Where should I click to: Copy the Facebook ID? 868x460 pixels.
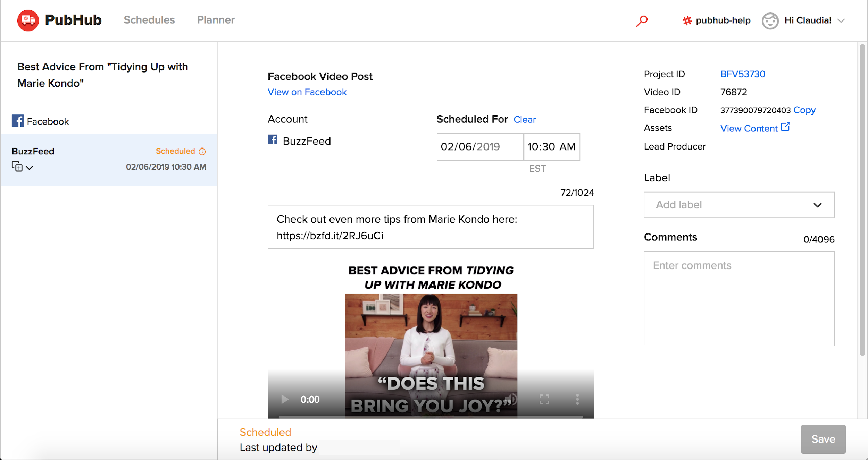click(804, 110)
